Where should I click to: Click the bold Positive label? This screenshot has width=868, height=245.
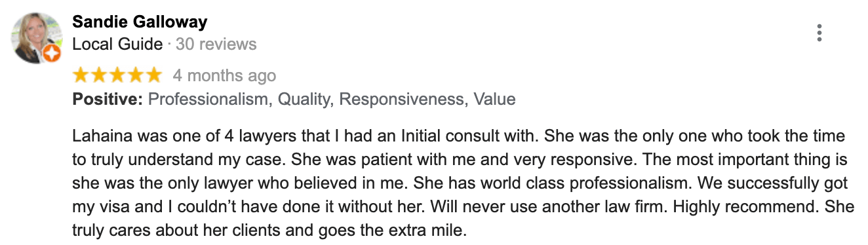coord(108,100)
